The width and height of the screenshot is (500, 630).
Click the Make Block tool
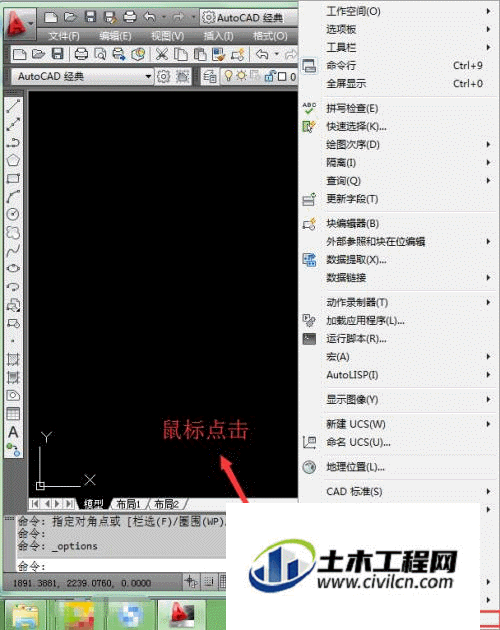[13, 323]
